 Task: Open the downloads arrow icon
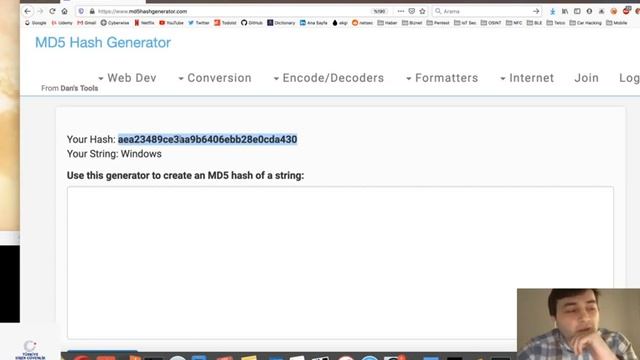[x=552, y=11]
